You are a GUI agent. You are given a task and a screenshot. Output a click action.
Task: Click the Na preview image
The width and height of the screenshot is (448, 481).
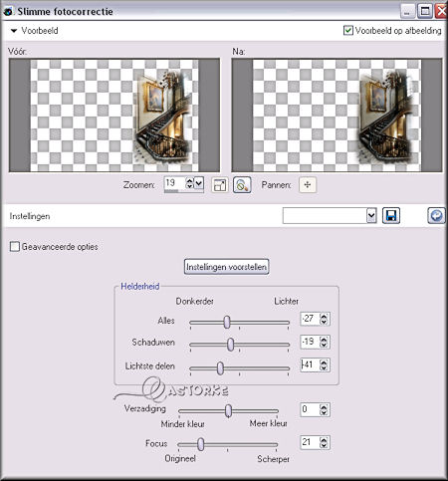[x=336, y=116]
